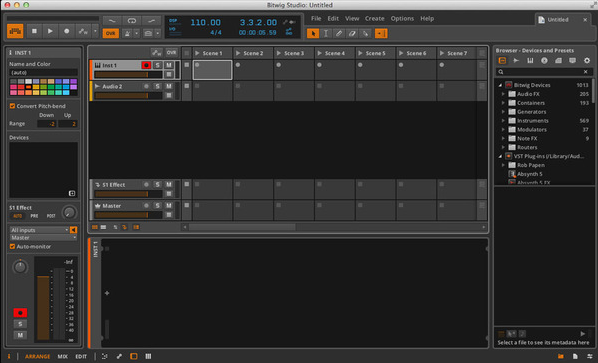Open the Edit menu
Screen dimensions: 598x363
pyautogui.click(x=333, y=18)
